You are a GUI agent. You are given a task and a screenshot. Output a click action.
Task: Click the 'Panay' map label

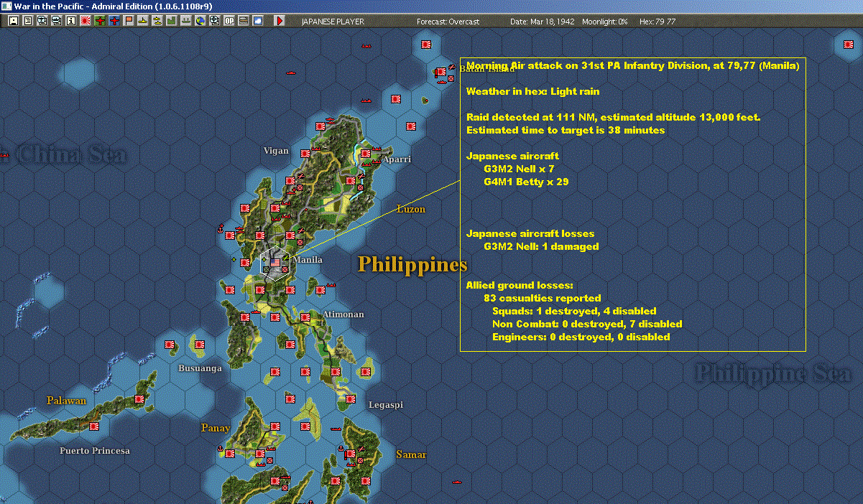216,428
